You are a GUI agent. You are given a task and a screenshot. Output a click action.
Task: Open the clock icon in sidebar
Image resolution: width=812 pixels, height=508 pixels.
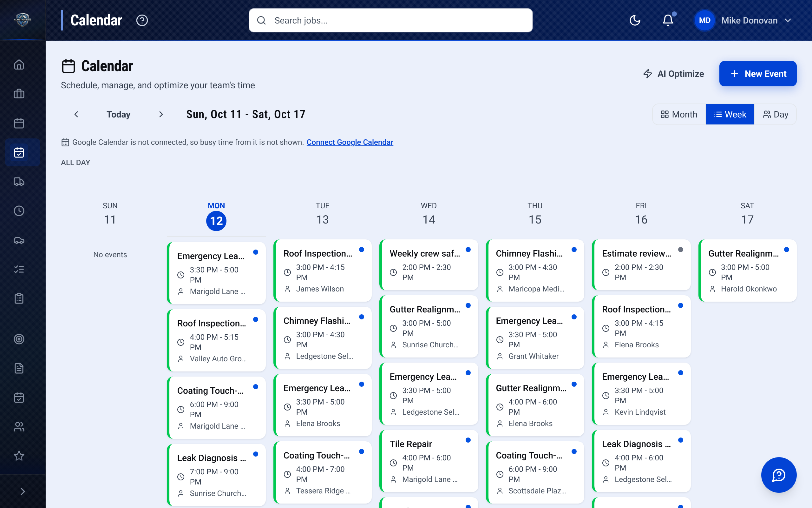[19, 211]
